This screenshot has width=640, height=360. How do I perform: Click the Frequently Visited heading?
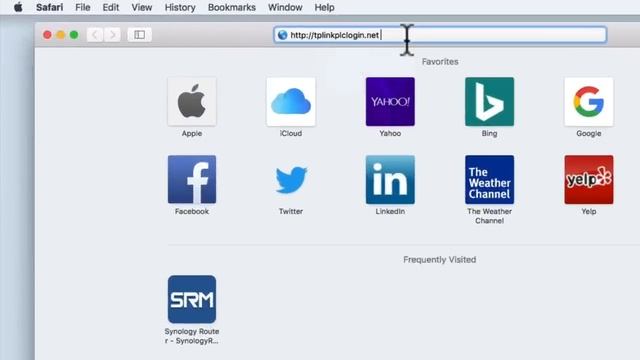pos(440,260)
